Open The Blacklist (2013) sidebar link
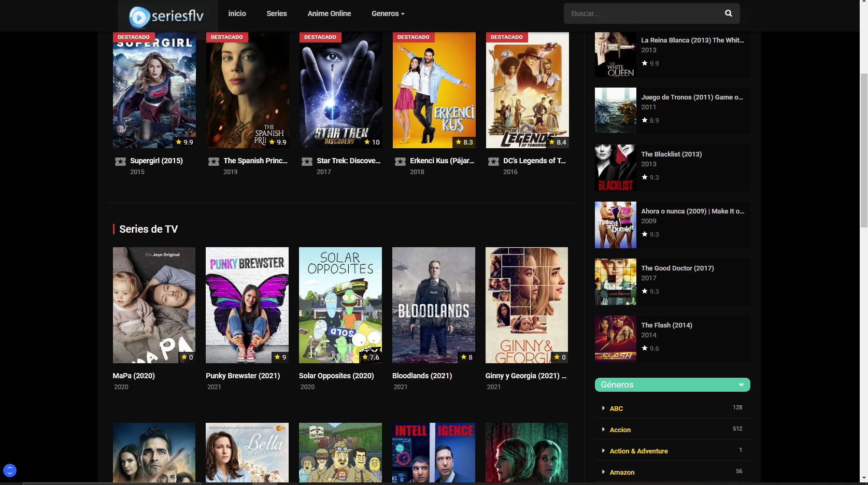 (x=671, y=154)
